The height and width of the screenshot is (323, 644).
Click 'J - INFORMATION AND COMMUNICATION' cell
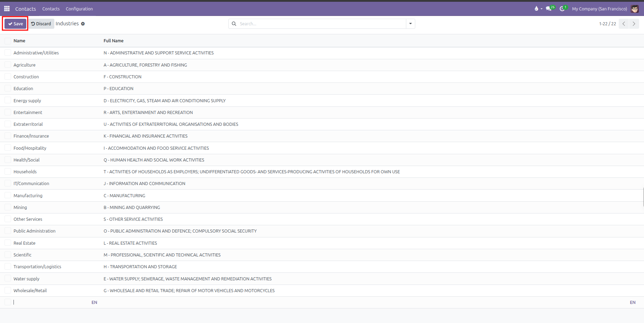click(144, 184)
